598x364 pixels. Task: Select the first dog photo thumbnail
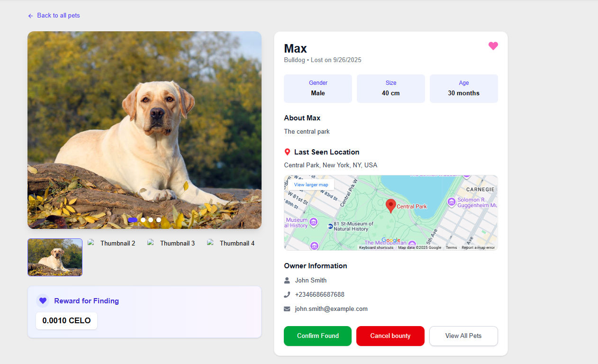tap(55, 257)
